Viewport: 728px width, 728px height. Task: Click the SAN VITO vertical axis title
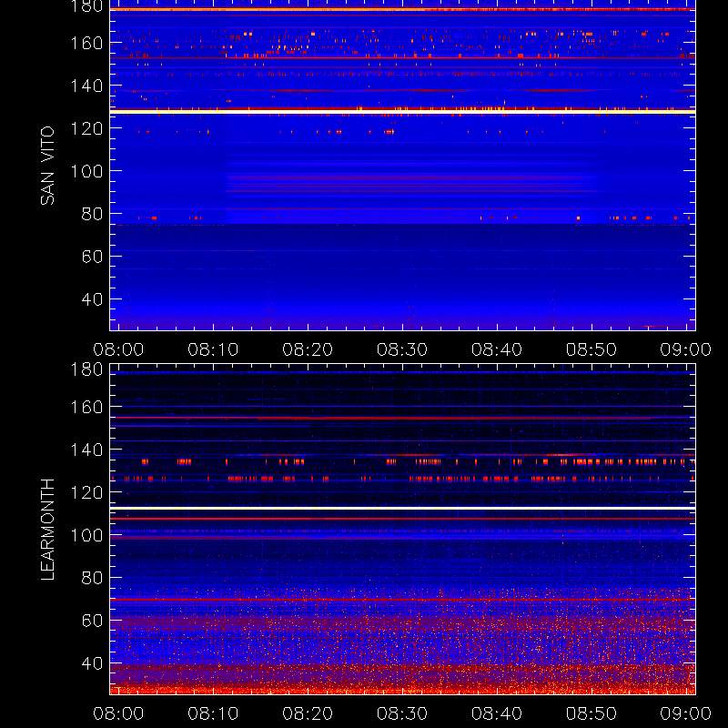47,166
